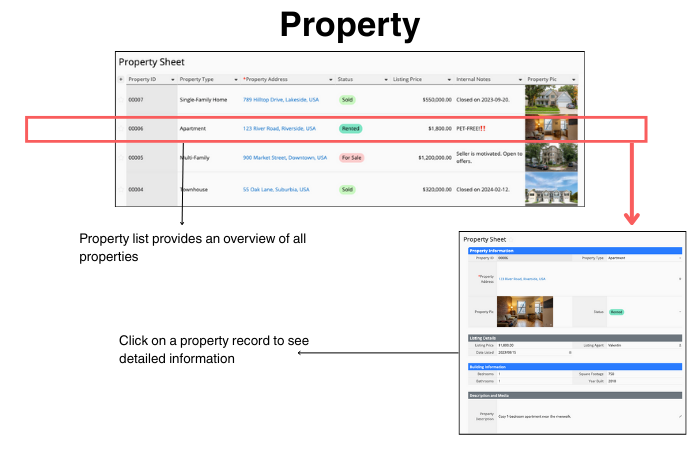Open the Property ID column dropdown arrow

[x=173, y=79]
